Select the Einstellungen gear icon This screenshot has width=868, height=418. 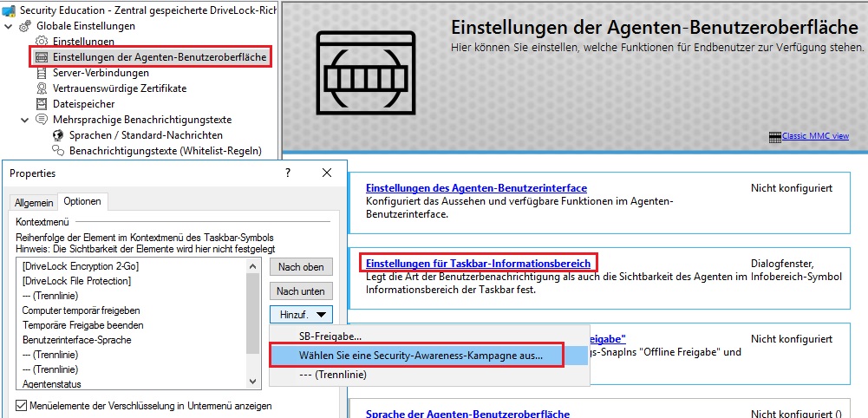[x=42, y=42]
